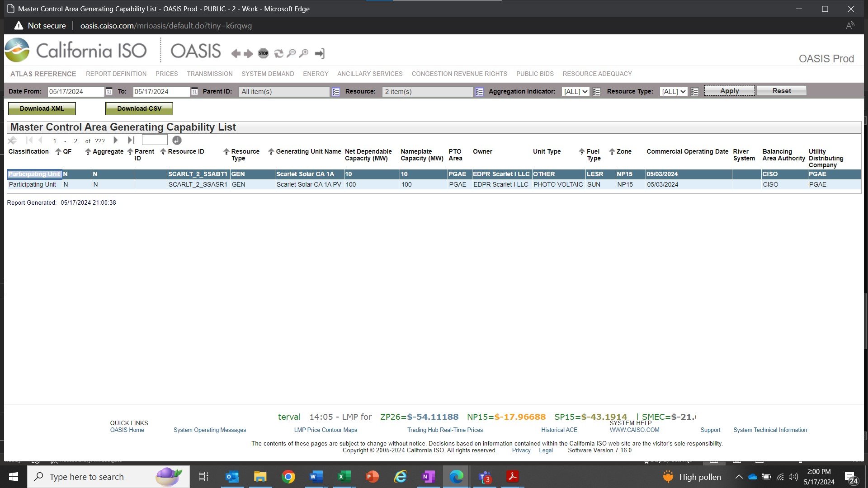Click the logout arrow icon beside magnifiers

click(x=320, y=53)
